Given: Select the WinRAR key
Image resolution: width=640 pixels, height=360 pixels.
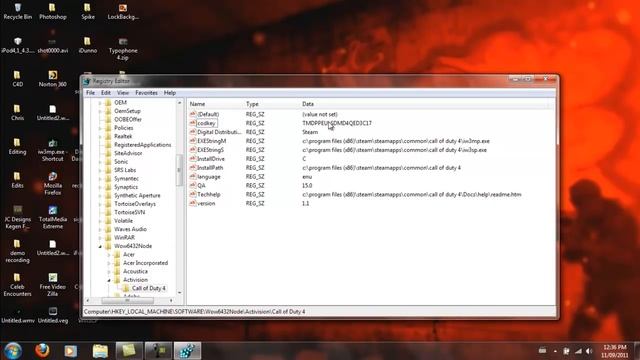Looking at the screenshot, I should pos(124,238).
